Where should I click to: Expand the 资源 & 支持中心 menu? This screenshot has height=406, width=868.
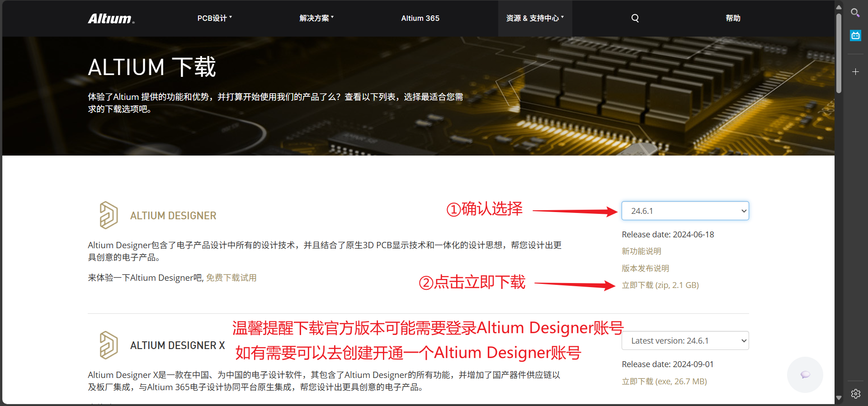pos(535,18)
